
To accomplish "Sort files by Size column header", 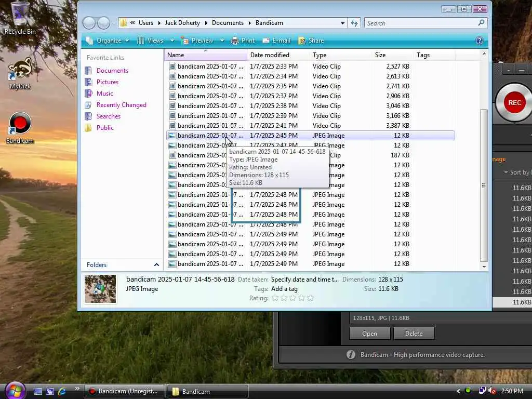I will coord(393,55).
